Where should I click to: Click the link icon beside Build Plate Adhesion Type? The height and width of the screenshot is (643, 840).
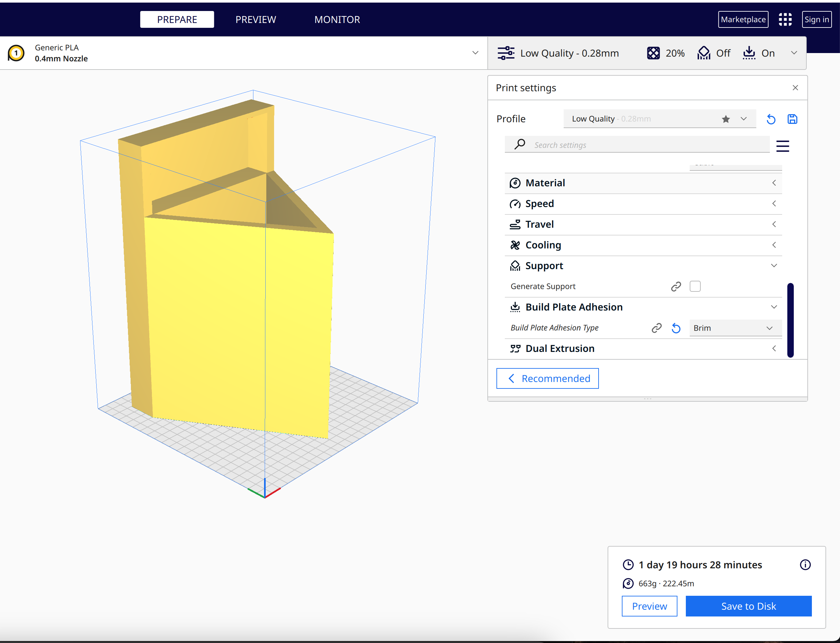click(x=656, y=328)
